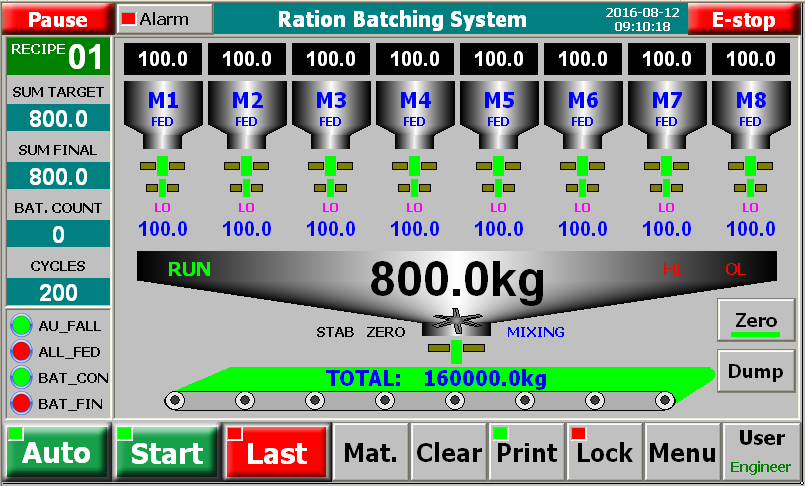805x486 pixels.
Task: Toggle the Print option
Action: coord(526,452)
